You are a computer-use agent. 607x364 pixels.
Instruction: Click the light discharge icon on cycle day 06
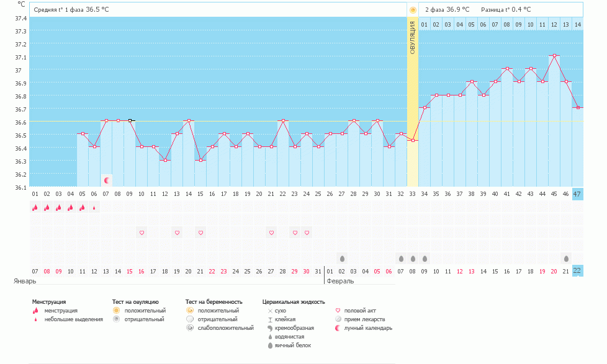click(94, 208)
